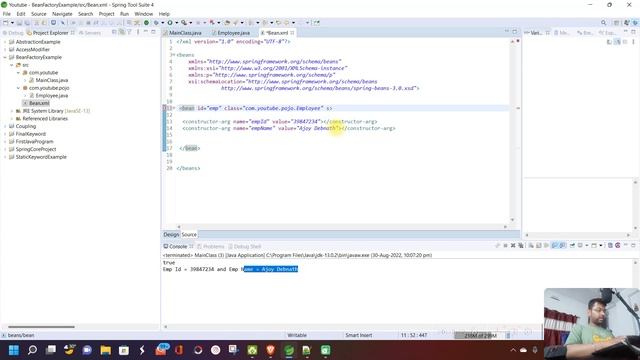Collapse the com.youtube package
This screenshot has width=640, height=360.
point(18,73)
